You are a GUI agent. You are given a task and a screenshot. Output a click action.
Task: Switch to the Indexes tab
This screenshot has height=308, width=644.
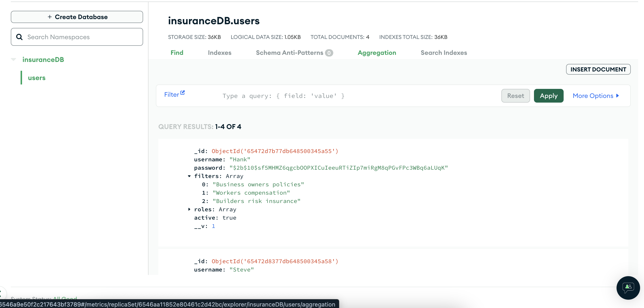pyautogui.click(x=219, y=53)
